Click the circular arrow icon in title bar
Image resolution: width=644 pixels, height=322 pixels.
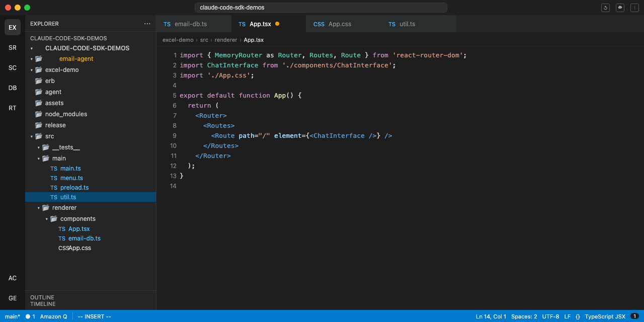[605, 8]
